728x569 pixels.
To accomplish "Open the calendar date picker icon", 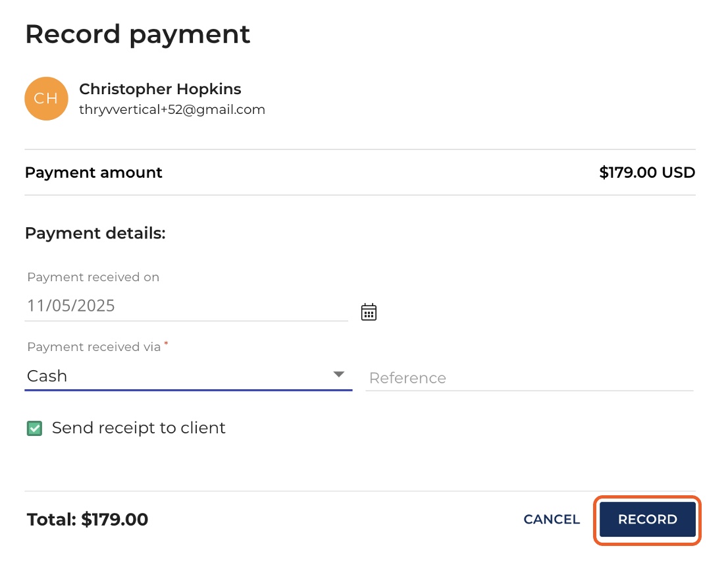I will pos(369,312).
